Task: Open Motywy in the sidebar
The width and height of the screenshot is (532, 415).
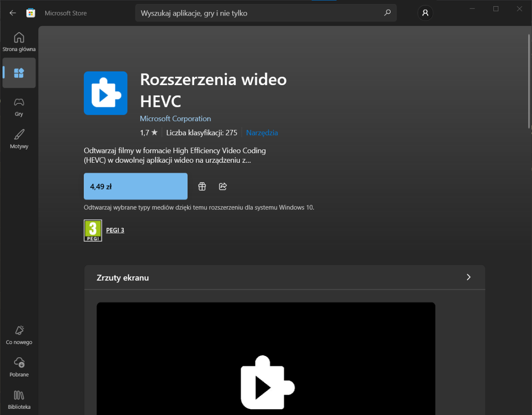Action: [19, 139]
